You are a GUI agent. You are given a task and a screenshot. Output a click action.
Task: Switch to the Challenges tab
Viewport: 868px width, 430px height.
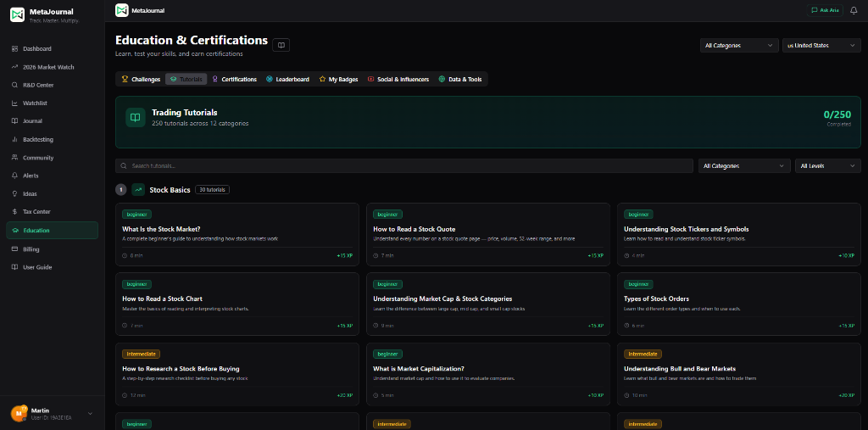coord(142,79)
